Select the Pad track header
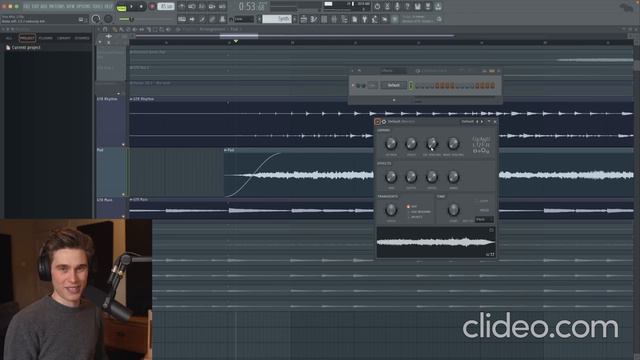Viewport: 640px width, 360px height. 111,172
